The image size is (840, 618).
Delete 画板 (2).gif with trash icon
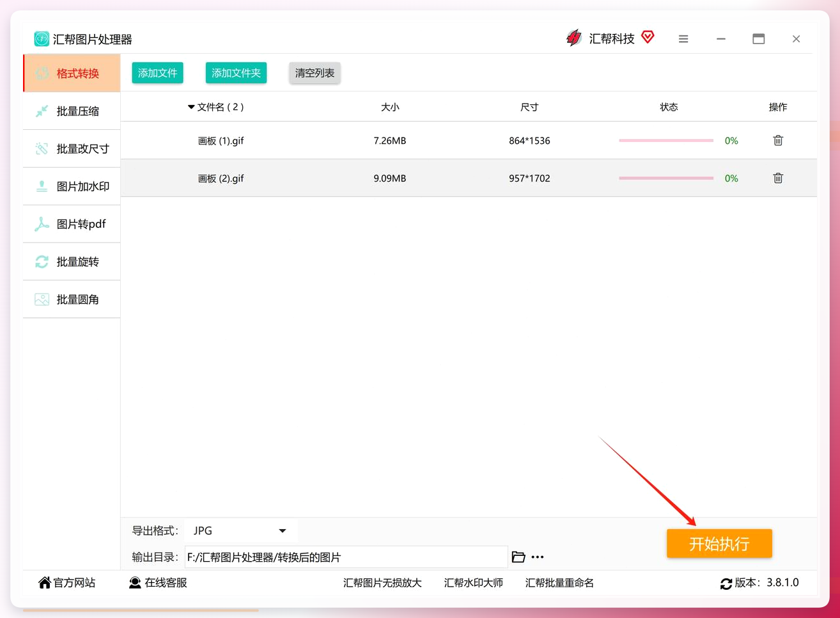(x=778, y=178)
